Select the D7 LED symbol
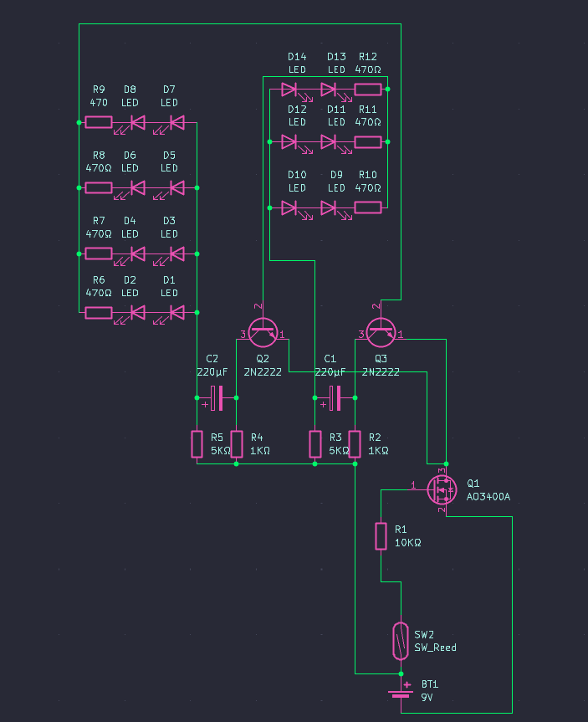The height and width of the screenshot is (722, 588). 177,123
